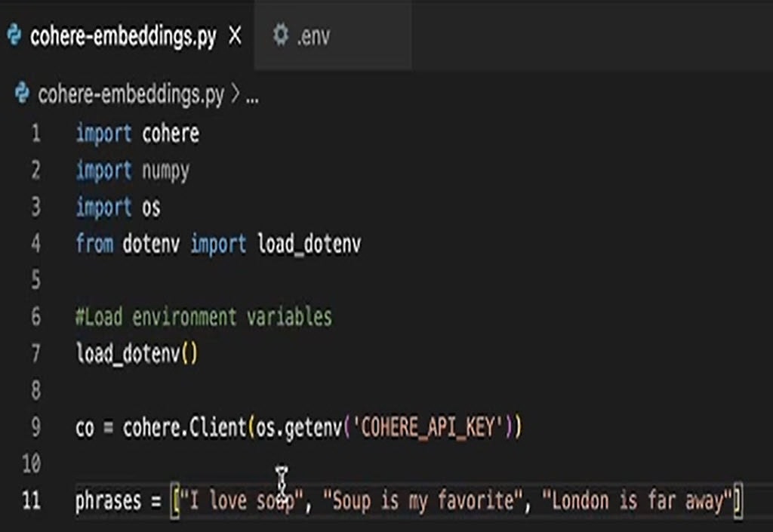Viewport: 773px width, 532px height.
Task: Click the "London is far away" string
Action: click(643, 501)
